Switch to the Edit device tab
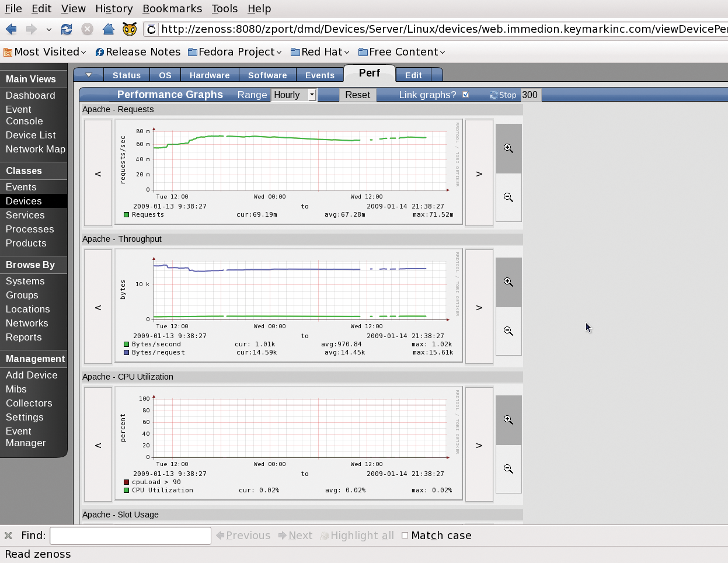This screenshot has width=728, height=563. coord(413,75)
